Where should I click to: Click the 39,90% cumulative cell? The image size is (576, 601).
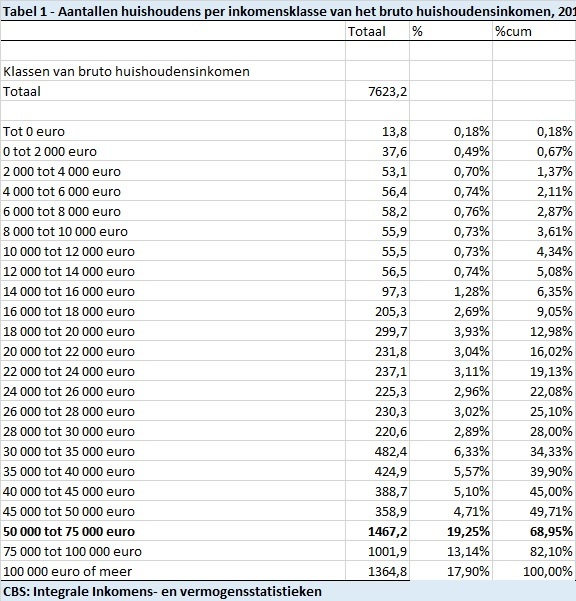(534, 471)
